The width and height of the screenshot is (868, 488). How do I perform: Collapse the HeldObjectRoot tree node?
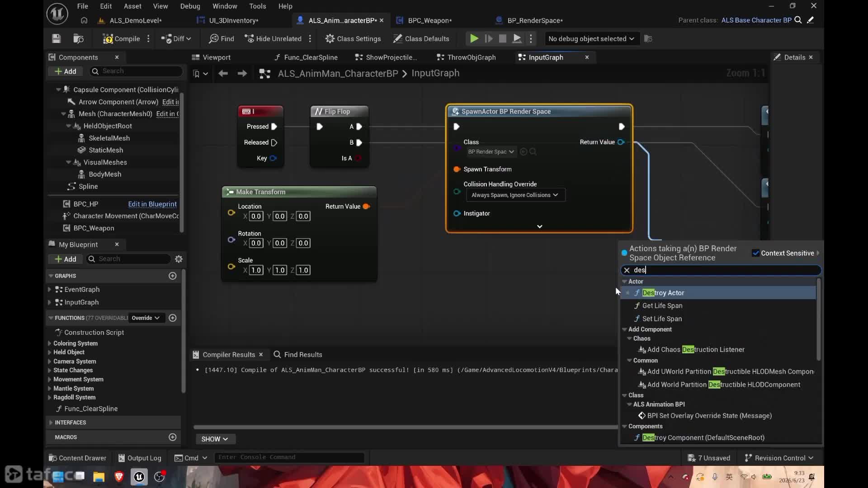[x=68, y=126]
